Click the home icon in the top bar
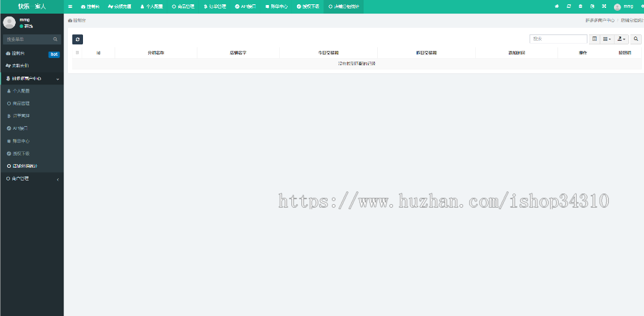Viewport: 644px width, 316px height. tap(557, 6)
